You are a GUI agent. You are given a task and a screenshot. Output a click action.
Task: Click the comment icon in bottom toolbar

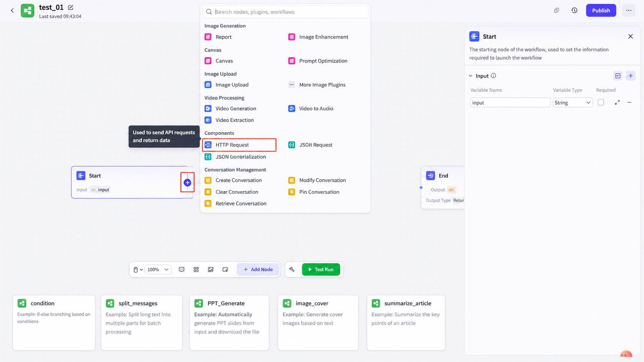pos(182,270)
